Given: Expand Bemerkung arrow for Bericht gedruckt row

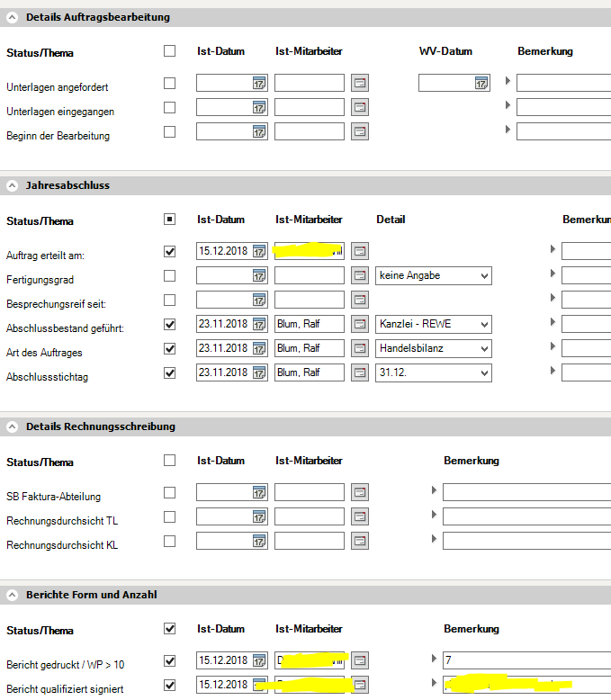Looking at the screenshot, I should 434,659.
